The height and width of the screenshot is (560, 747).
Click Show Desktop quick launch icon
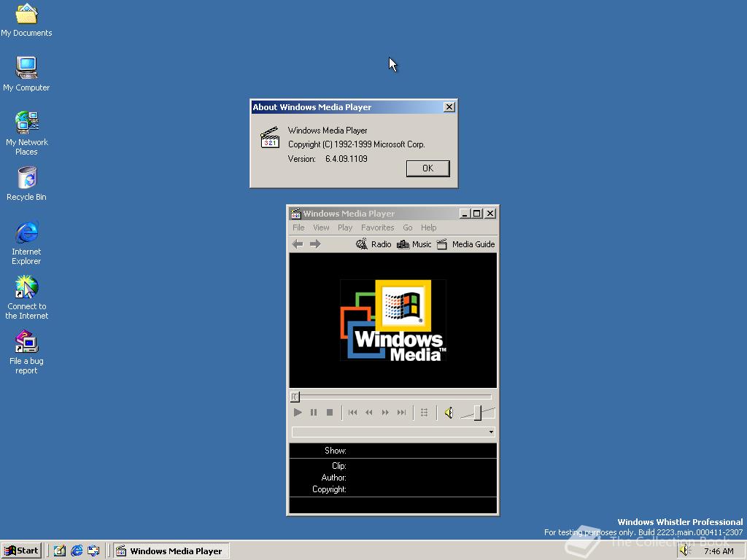(60, 551)
